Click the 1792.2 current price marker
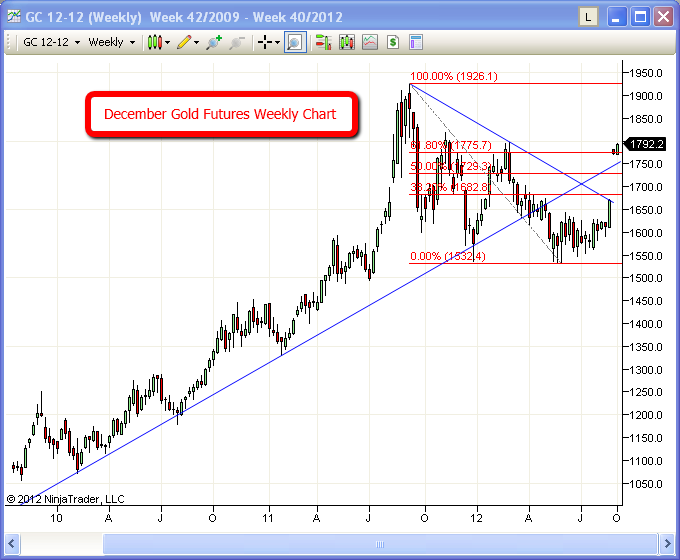Screen dimensions: 680x560 (647, 144)
